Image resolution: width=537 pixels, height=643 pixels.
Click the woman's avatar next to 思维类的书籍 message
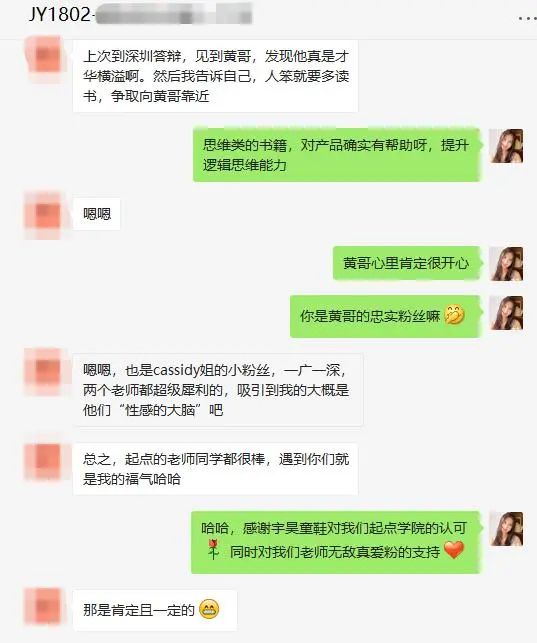(507, 146)
